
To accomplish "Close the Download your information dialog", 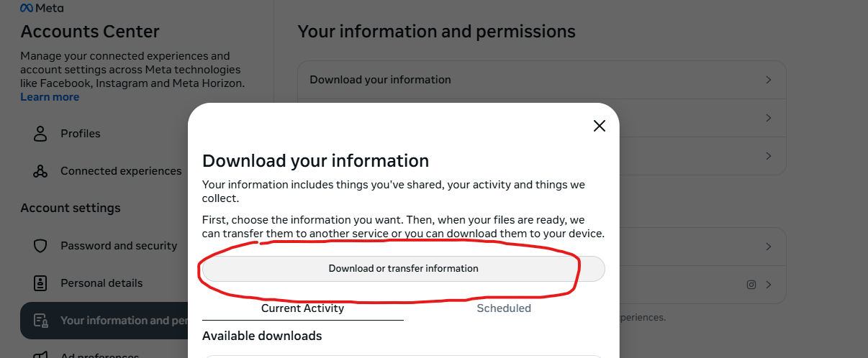I will tap(599, 126).
